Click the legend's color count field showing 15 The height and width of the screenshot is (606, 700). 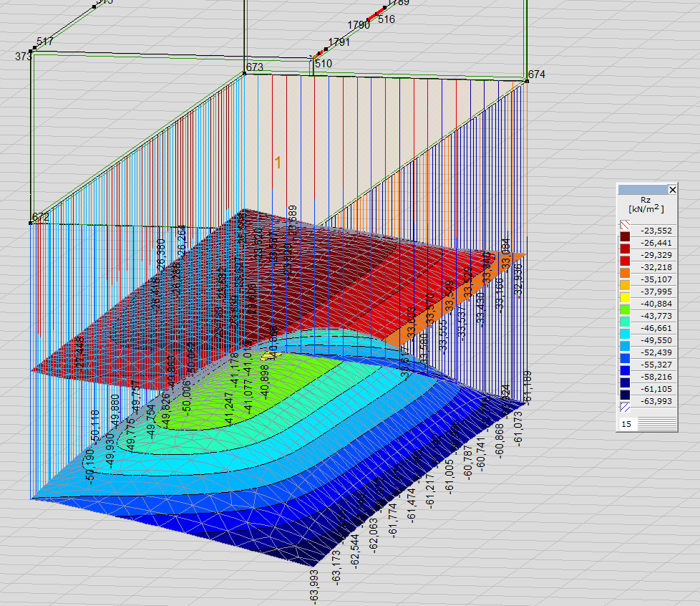[627, 424]
